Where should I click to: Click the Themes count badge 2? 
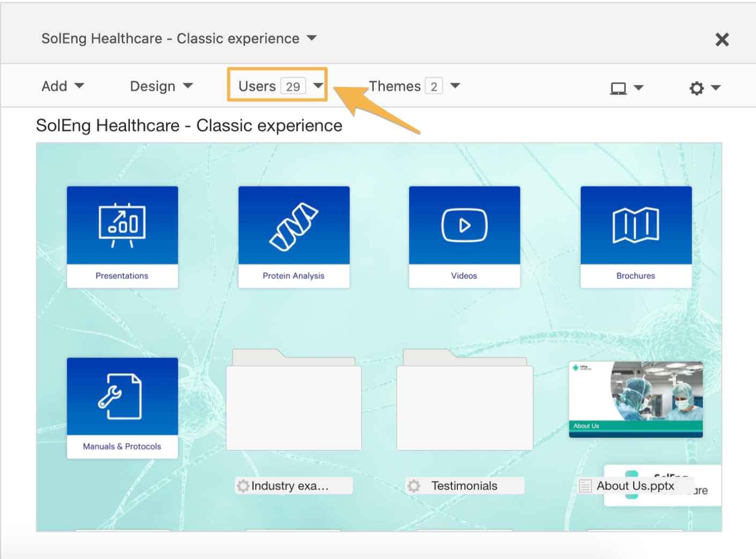tap(434, 86)
